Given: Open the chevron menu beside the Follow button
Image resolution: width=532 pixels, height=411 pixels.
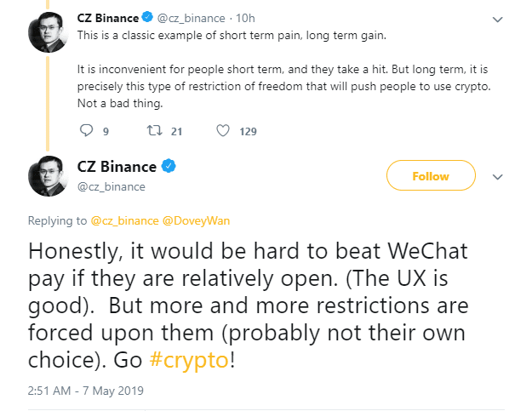Looking at the screenshot, I should pyautogui.click(x=499, y=176).
